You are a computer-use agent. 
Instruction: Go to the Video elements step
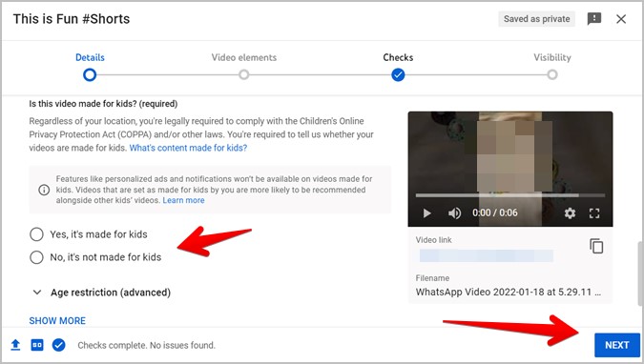[x=244, y=65]
